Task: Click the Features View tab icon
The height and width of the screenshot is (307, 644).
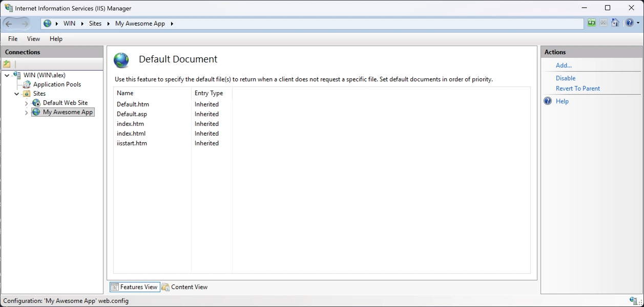Action: 115,287
